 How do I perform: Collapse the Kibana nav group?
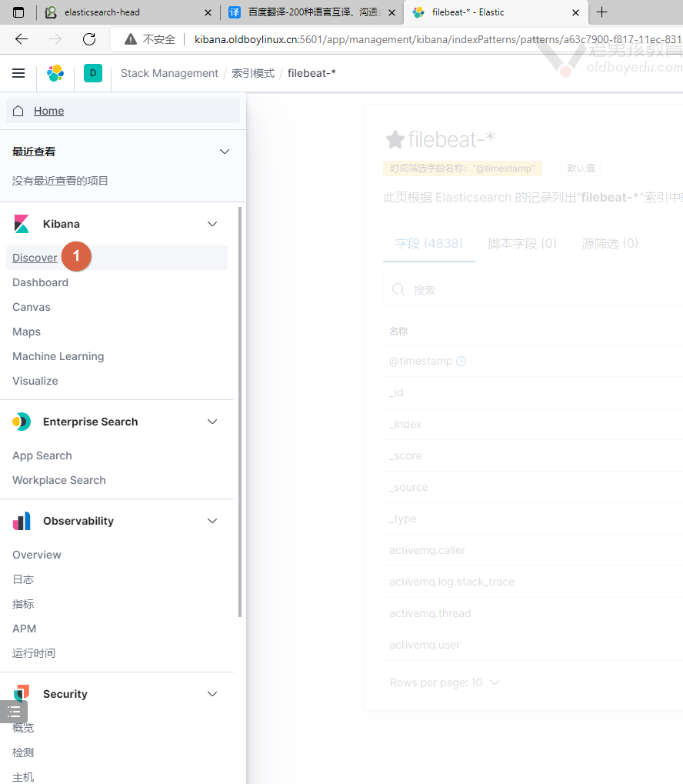tap(213, 224)
